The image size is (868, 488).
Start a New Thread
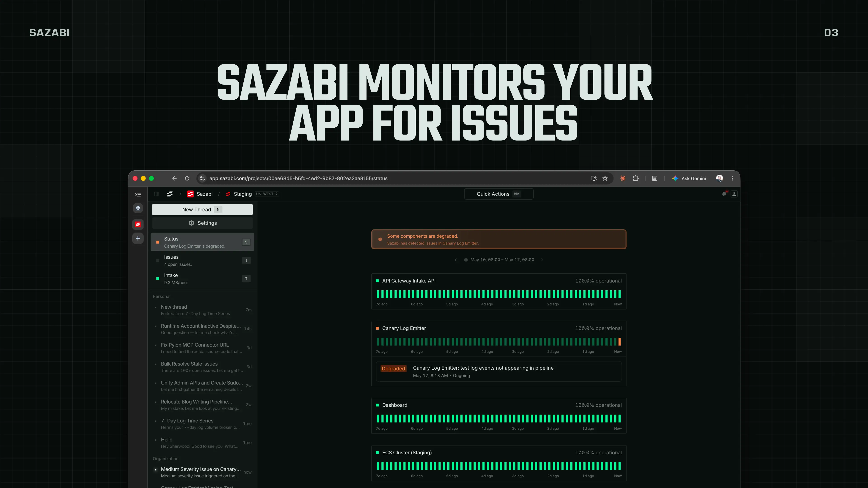[202, 209]
